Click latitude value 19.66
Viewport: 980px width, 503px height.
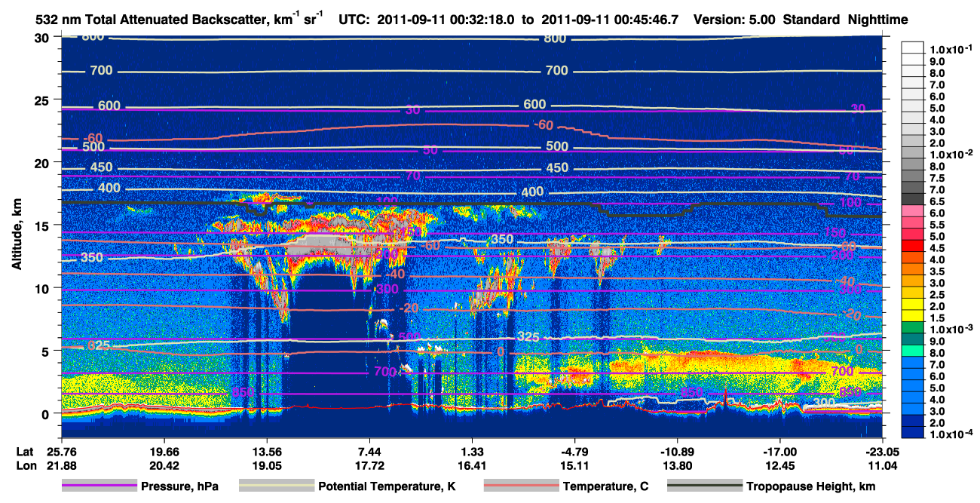[x=165, y=451]
